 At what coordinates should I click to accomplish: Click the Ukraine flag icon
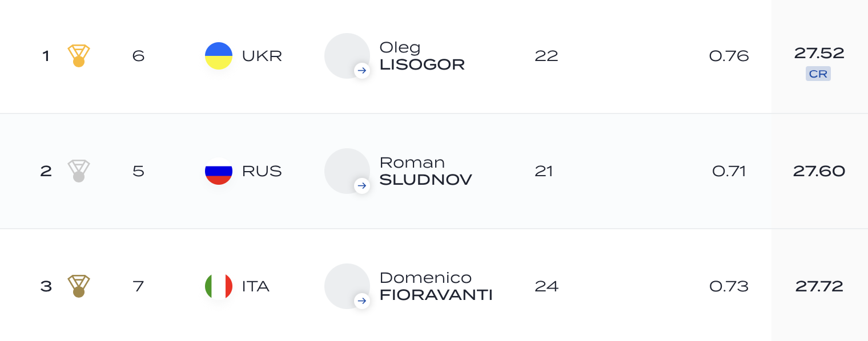tap(219, 56)
